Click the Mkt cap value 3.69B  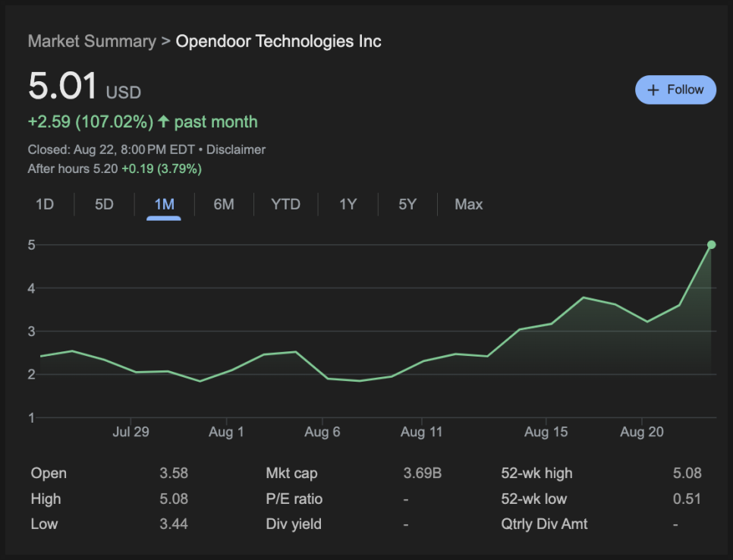coord(423,473)
